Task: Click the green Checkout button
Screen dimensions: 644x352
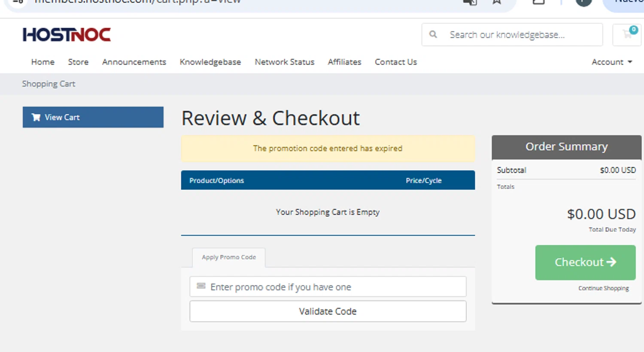Action: (585, 262)
